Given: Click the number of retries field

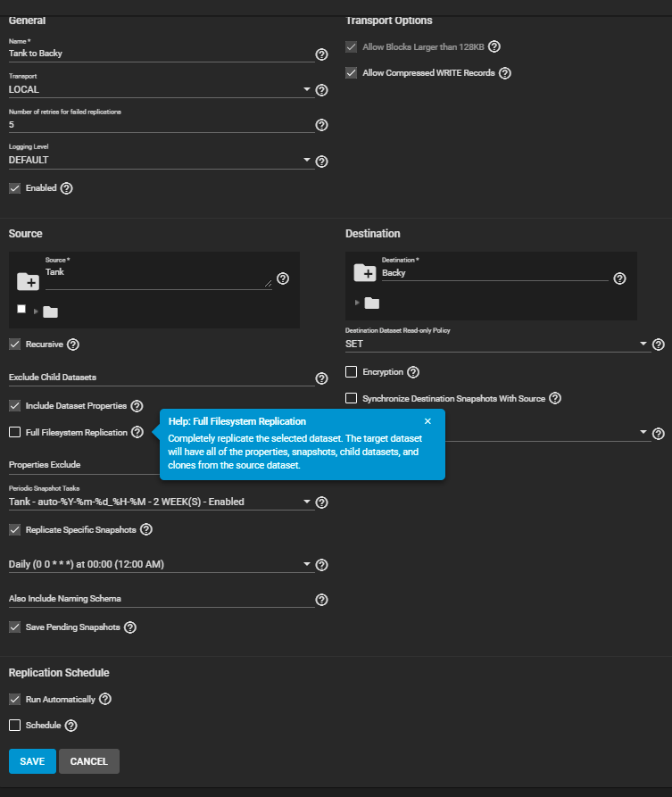Looking at the screenshot, I should 162,125.
